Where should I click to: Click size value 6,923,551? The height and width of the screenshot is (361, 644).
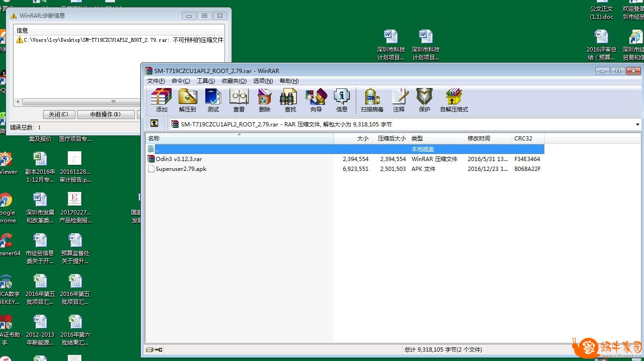pyautogui.click(x=355, y=169)
